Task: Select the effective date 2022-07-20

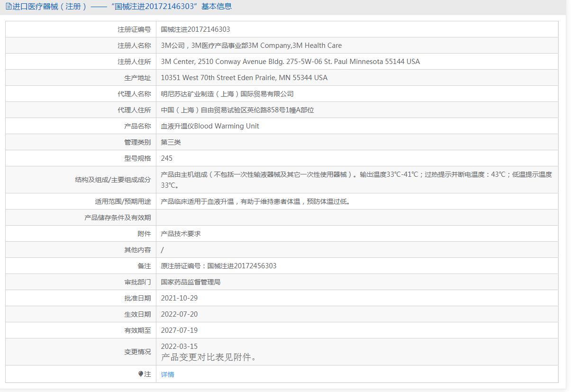Action: tap(180, 314)
